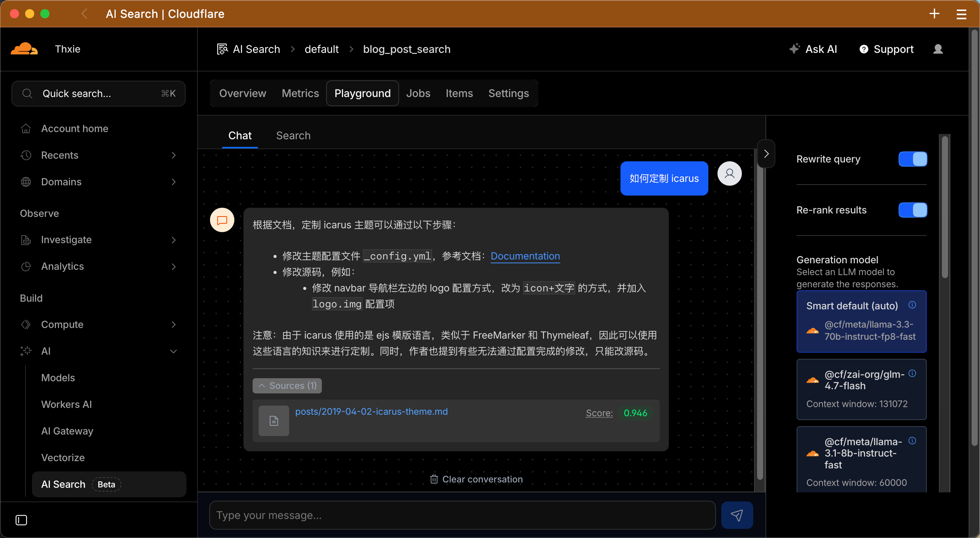Open Quick search in the sidebar

[x=99, y=93]
